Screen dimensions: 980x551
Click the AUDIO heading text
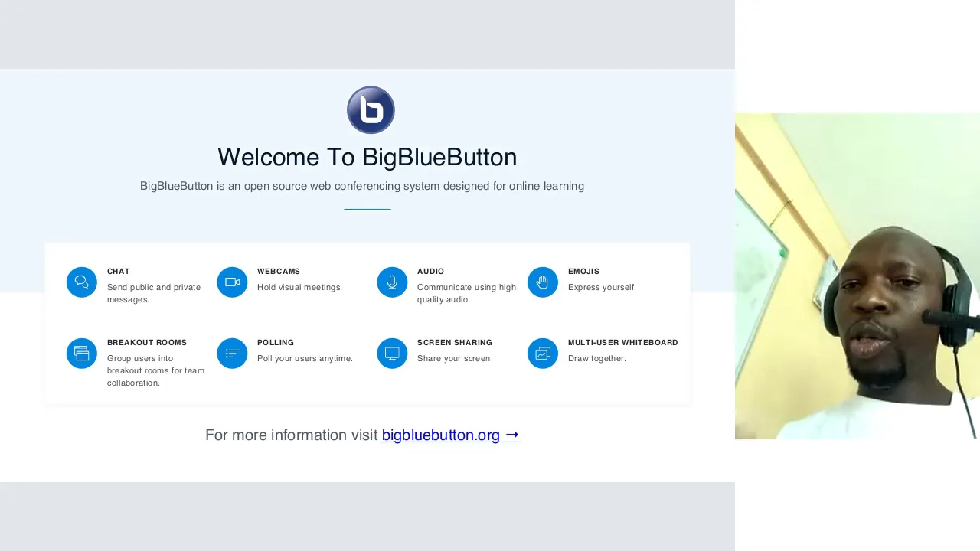pos(431,272)
